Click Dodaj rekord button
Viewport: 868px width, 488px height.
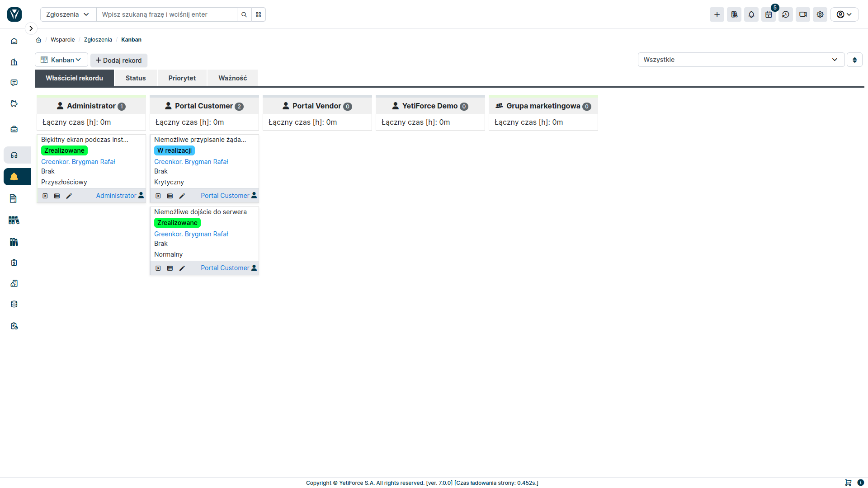point(118,61)
